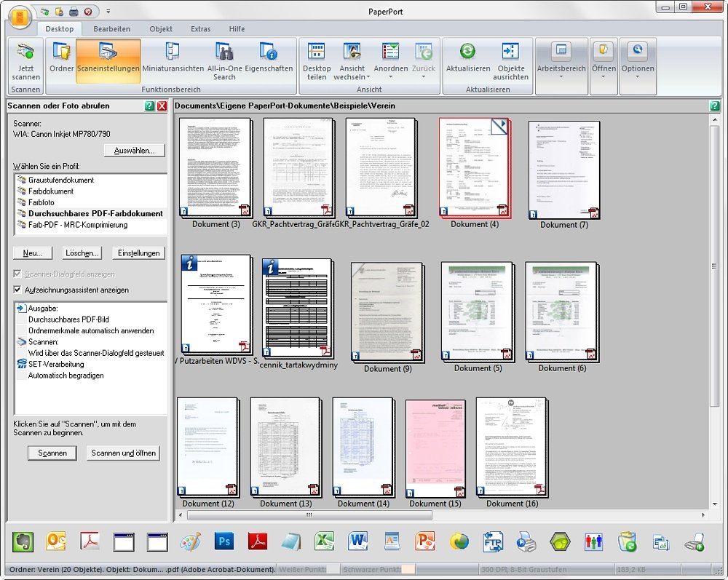Click the Auswählen... scanner button
The height and width of the screenshot is (580, 728).
[x=134, y=151]
